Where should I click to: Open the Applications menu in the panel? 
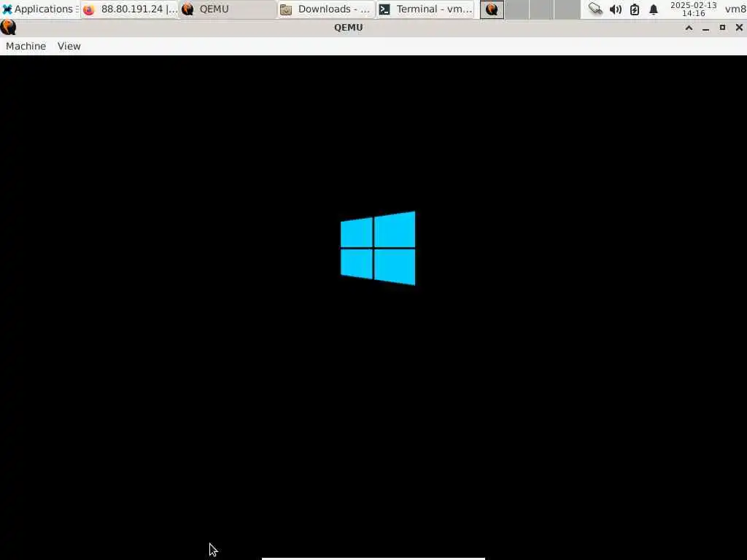39,9
